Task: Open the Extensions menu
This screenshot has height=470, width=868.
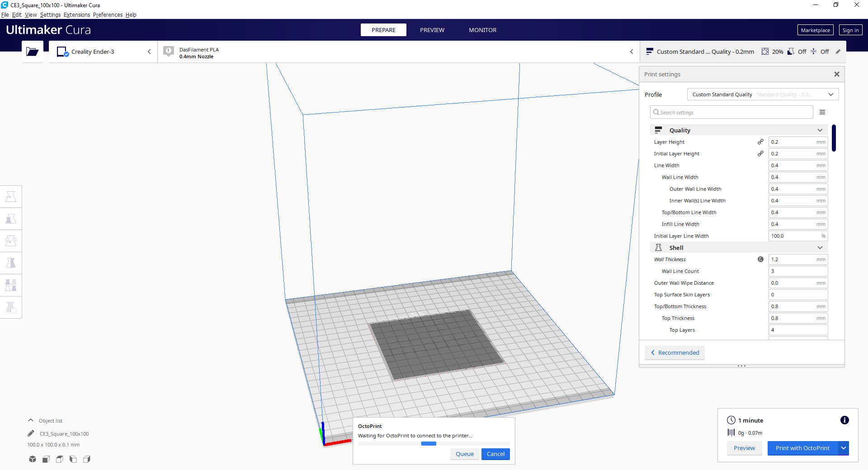Action: point(77,14)
